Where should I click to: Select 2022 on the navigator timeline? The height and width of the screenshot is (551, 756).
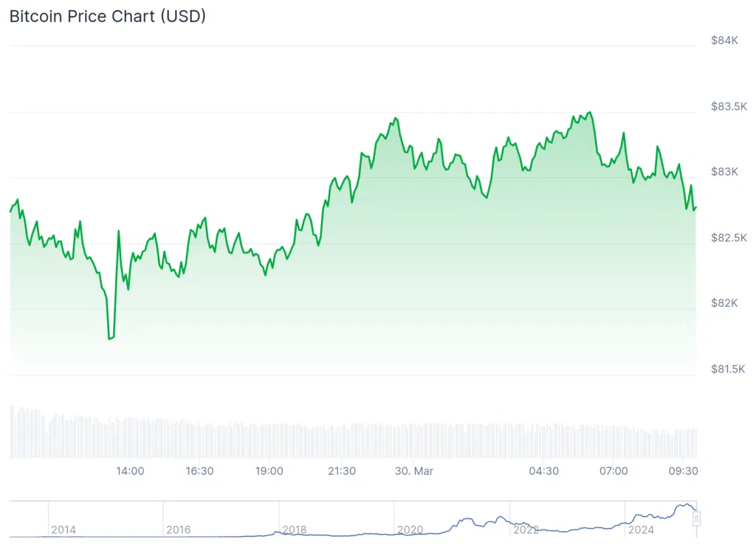tap(525, 530)
